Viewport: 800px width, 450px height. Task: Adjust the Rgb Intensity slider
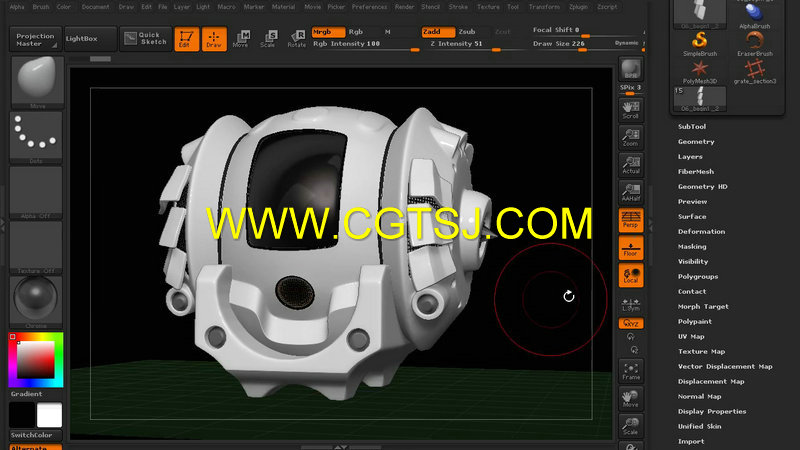[365, 45]
